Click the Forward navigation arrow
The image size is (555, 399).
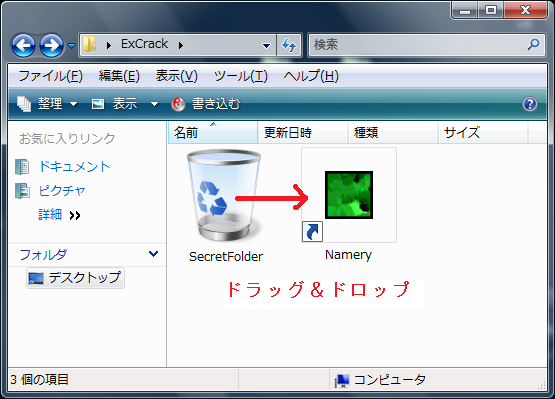[51, 45]
